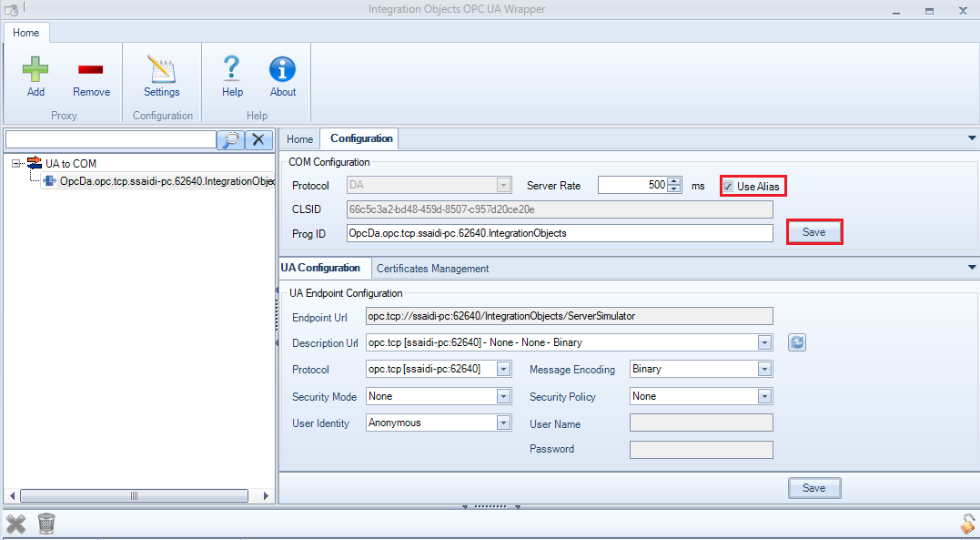Click the Remove proxy icon

(x=90, y=73)
